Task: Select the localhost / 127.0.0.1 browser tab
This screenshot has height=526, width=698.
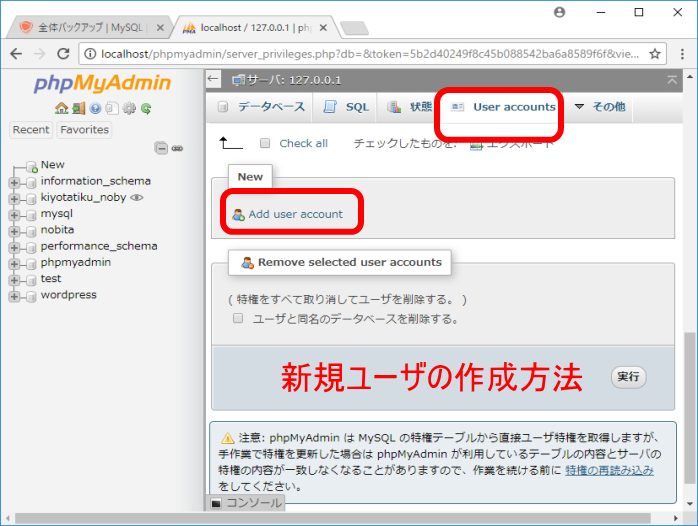Action: click(x=256, y=28)
